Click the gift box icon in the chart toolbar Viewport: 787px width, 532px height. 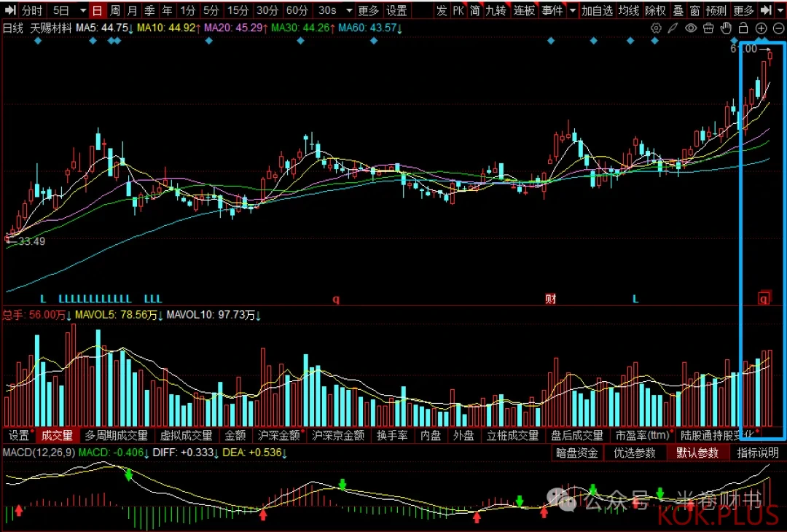[708, 28]
